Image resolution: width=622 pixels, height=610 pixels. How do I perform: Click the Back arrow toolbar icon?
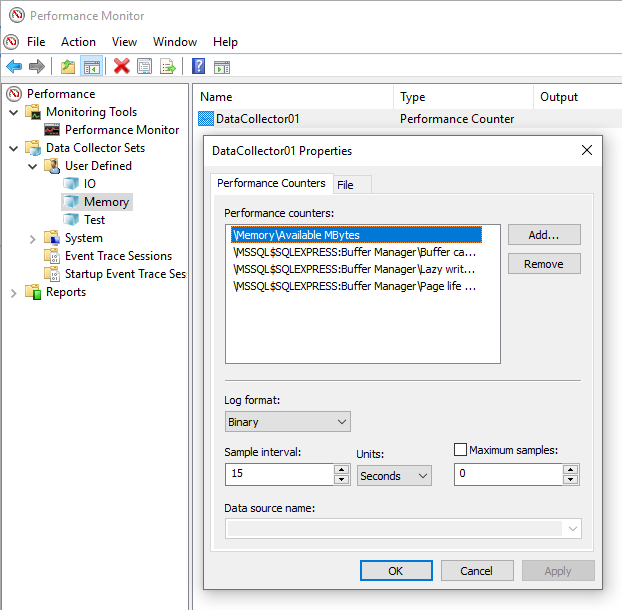[14, 66]
